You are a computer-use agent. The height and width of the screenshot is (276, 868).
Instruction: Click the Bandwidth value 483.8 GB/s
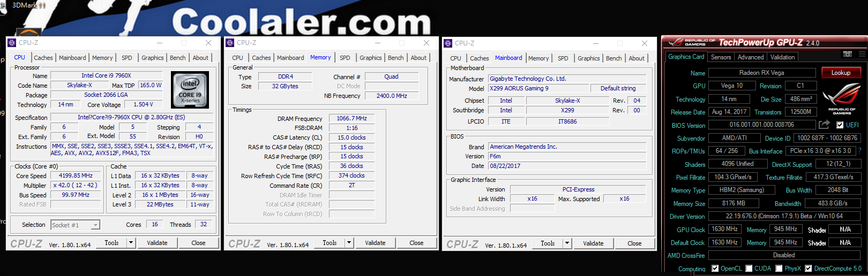(x=833, y=203)
